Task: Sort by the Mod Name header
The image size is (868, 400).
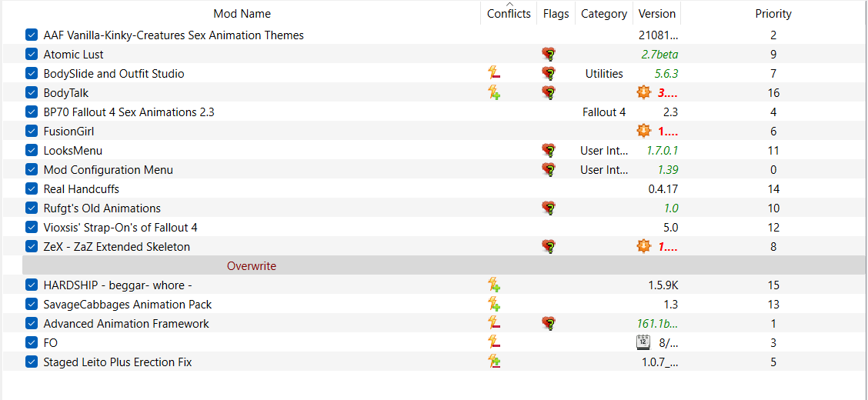Action: 242,14
